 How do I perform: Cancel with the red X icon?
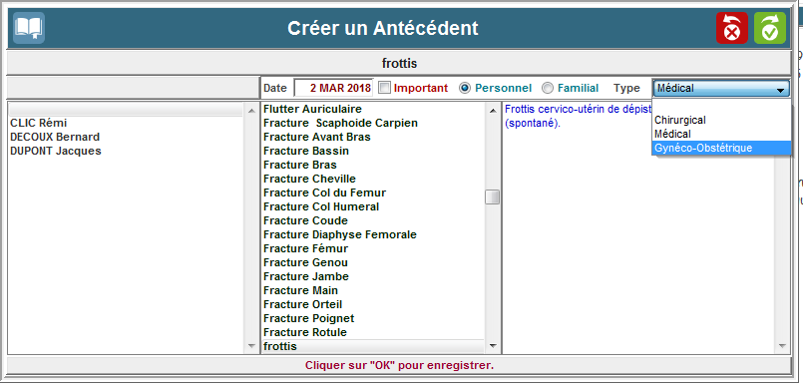[732, 28]
